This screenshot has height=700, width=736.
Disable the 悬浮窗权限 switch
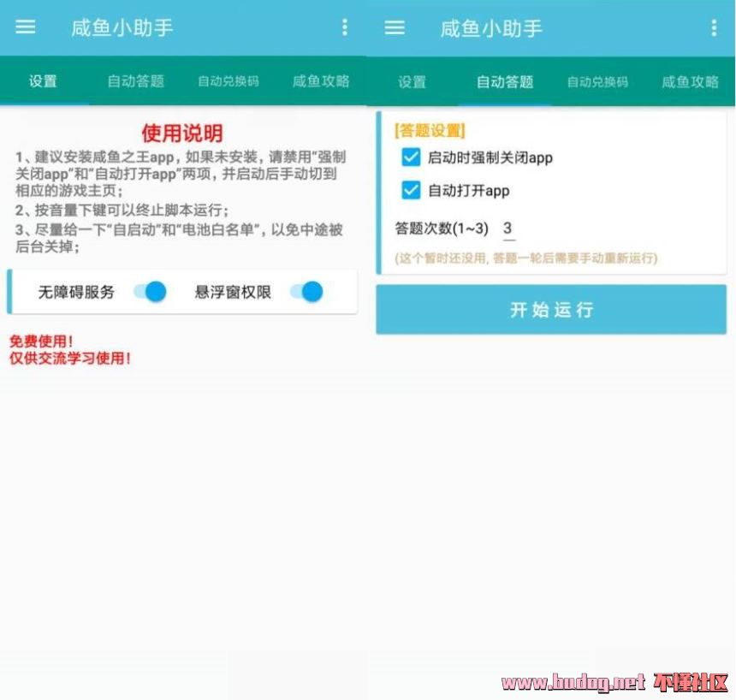307,292
